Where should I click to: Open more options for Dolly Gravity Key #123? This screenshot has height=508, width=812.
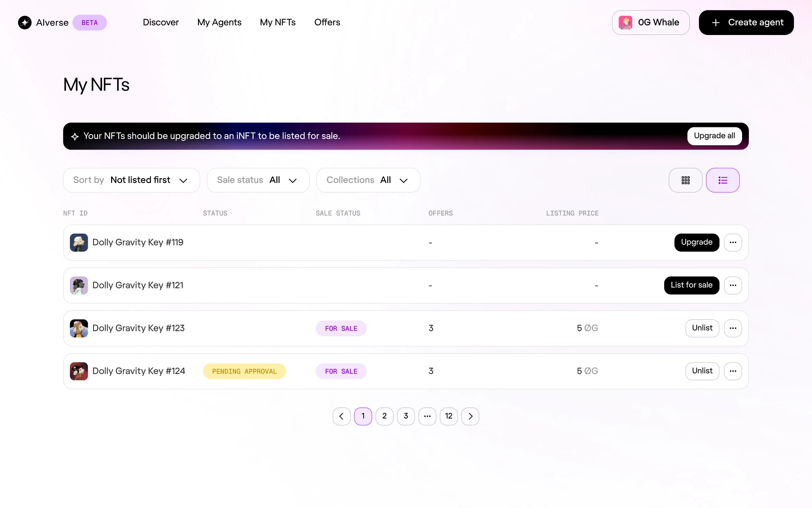(x=733, y=328)
